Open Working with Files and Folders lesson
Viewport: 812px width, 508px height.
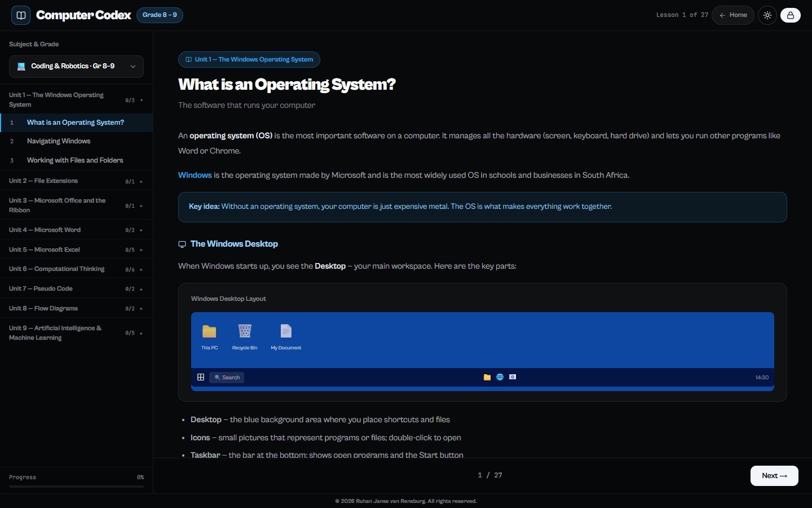[x=76, y=160]
